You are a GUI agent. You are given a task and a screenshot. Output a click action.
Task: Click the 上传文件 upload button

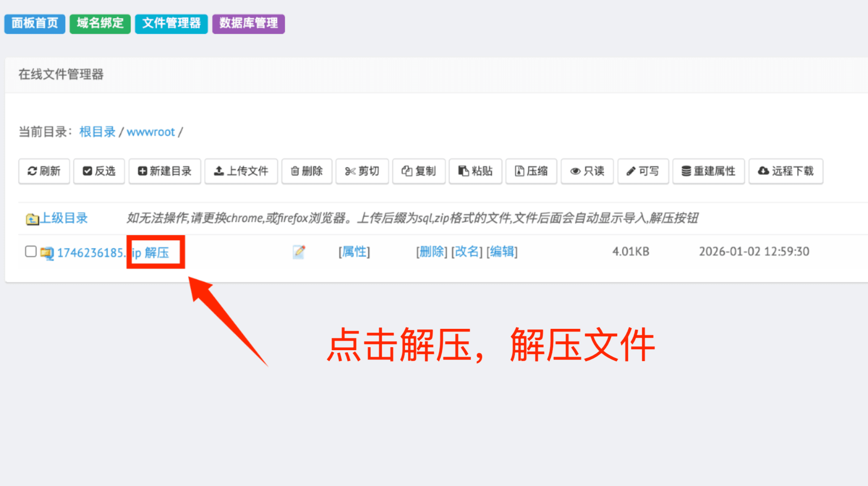coord(241,171)
